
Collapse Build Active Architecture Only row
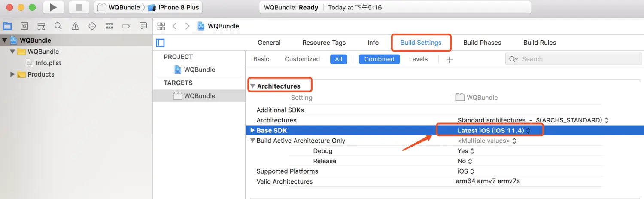click(252, 141)
